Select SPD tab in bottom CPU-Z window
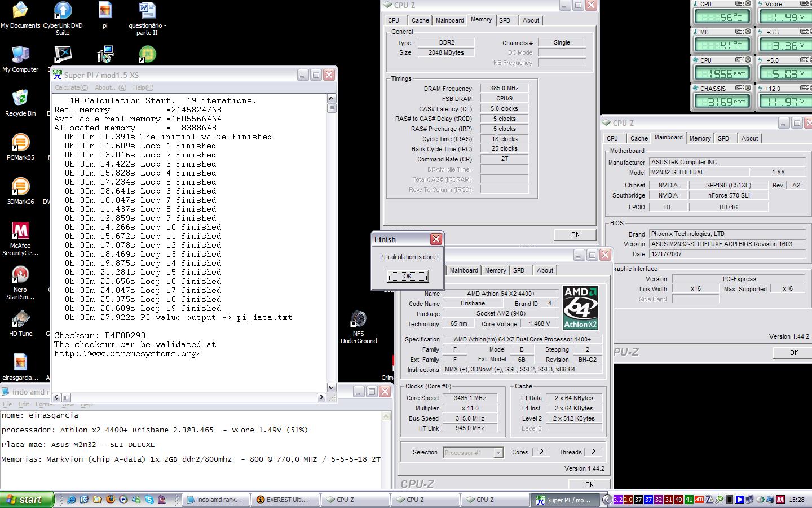 (519, 270)
